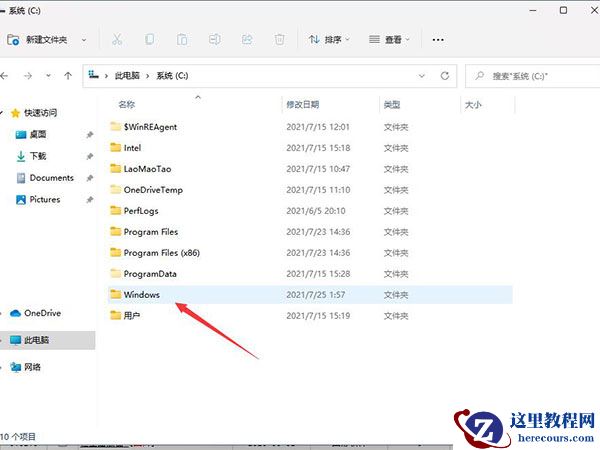Select the Program Files (x86) folder name
This screenshot has height=450, width=600.
(x=161, y=253)
